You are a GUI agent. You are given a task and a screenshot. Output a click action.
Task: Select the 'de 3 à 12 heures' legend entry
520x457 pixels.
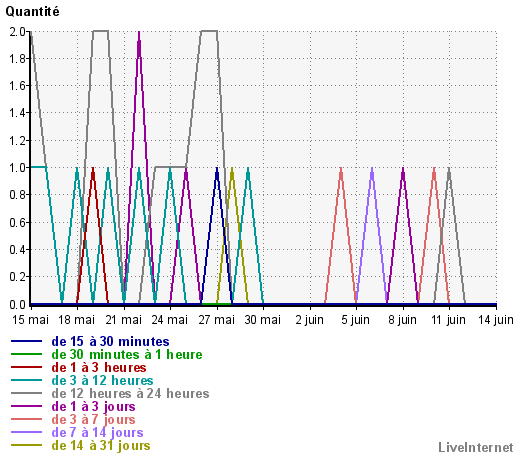click(x=102, y=381)
